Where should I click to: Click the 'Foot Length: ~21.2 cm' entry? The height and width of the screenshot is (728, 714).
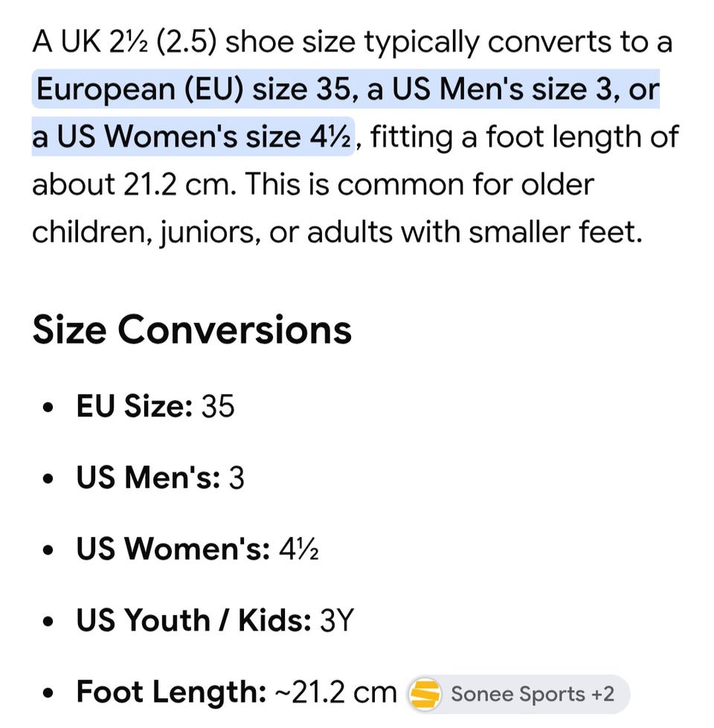(237, 692)
